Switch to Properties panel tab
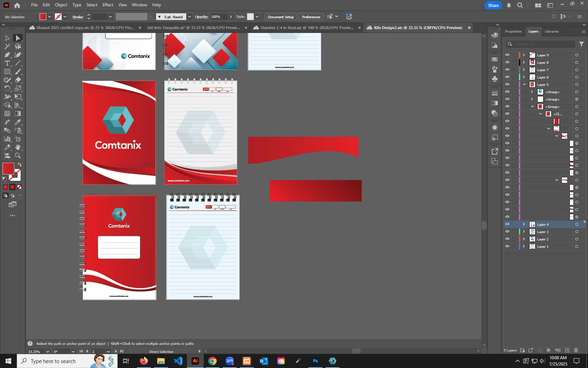The height and width of the screenshot is (368, 588). pyautogui.click(x=513, y=32)
